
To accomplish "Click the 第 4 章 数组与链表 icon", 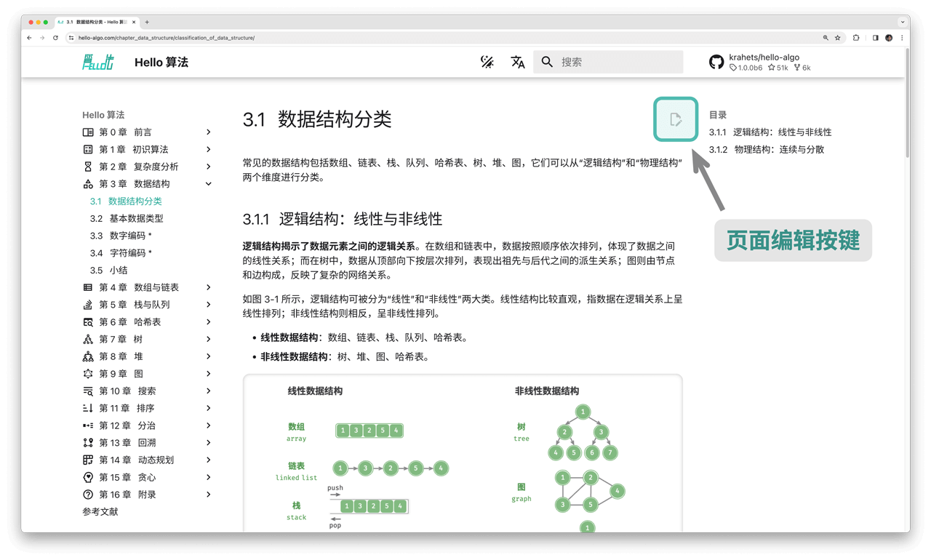I will pos(88,288).
